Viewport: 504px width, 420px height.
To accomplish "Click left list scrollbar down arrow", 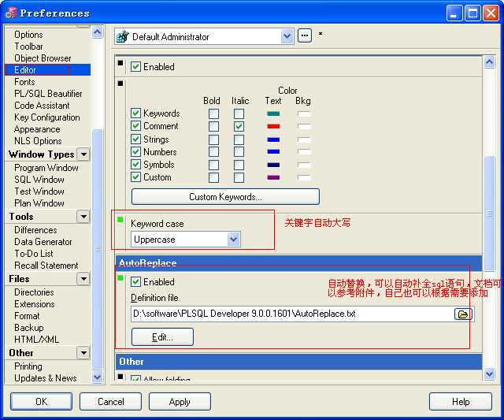I will [x=97, y=377].
